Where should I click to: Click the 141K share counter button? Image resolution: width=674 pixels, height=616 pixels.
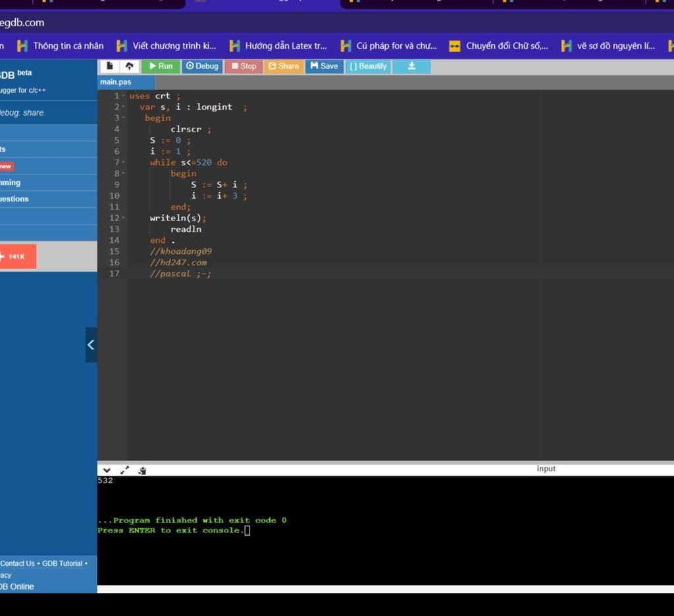16,257
